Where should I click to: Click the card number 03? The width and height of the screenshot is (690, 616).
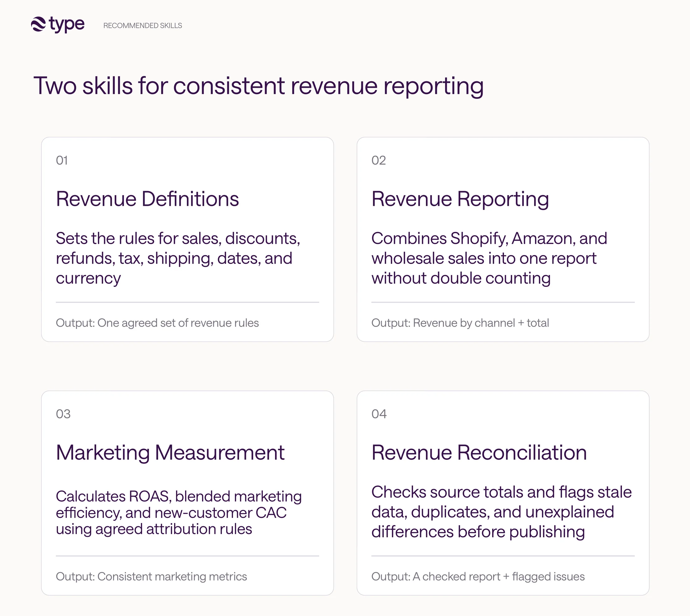point(63,414)
